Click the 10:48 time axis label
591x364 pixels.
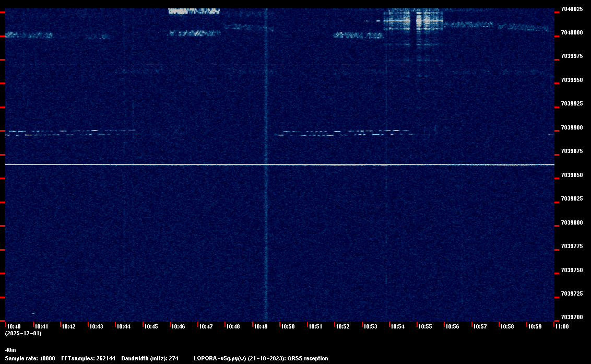pos(233,326)
